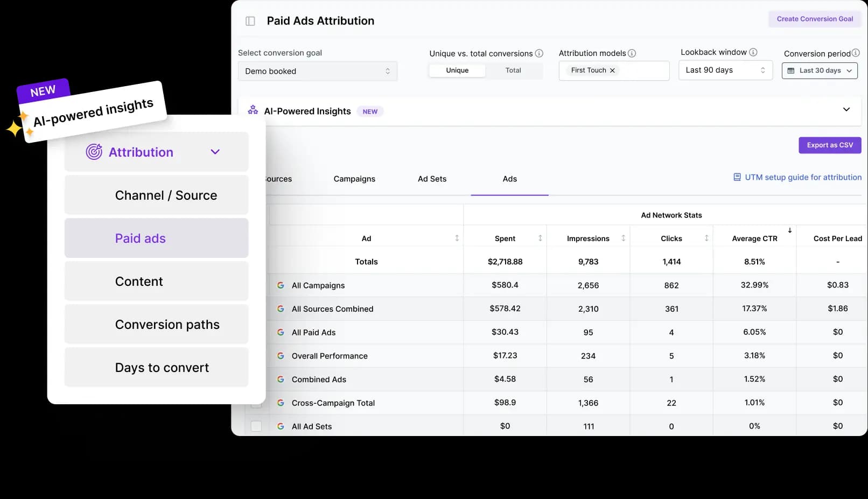Select the Cross-Campaign Total row
Screen dimensions: 868x499
333,403
